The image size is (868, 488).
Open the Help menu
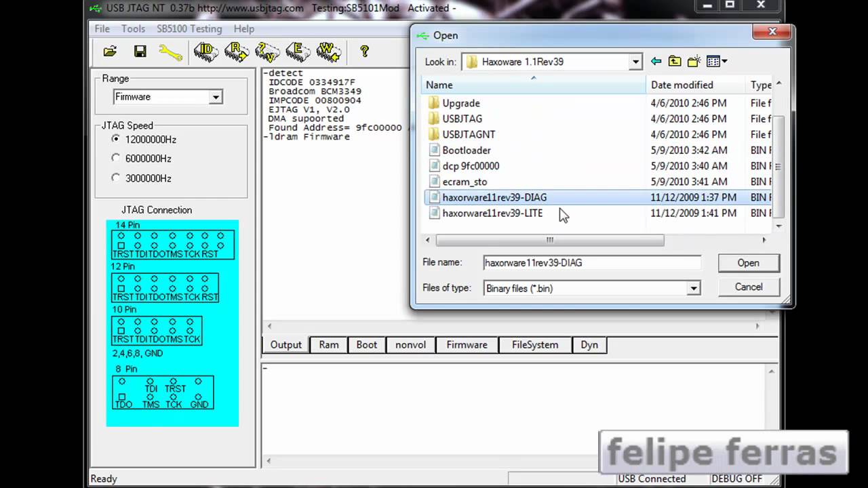[244, 28]
